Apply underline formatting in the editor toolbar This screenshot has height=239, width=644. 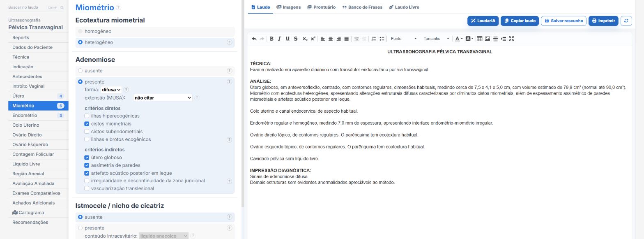coord(287,39)
